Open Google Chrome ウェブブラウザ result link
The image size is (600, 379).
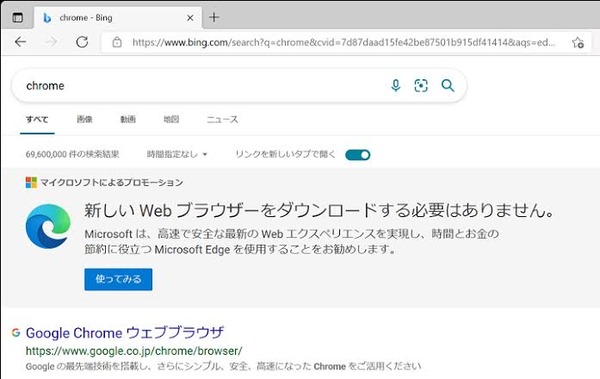pos(125,333)
